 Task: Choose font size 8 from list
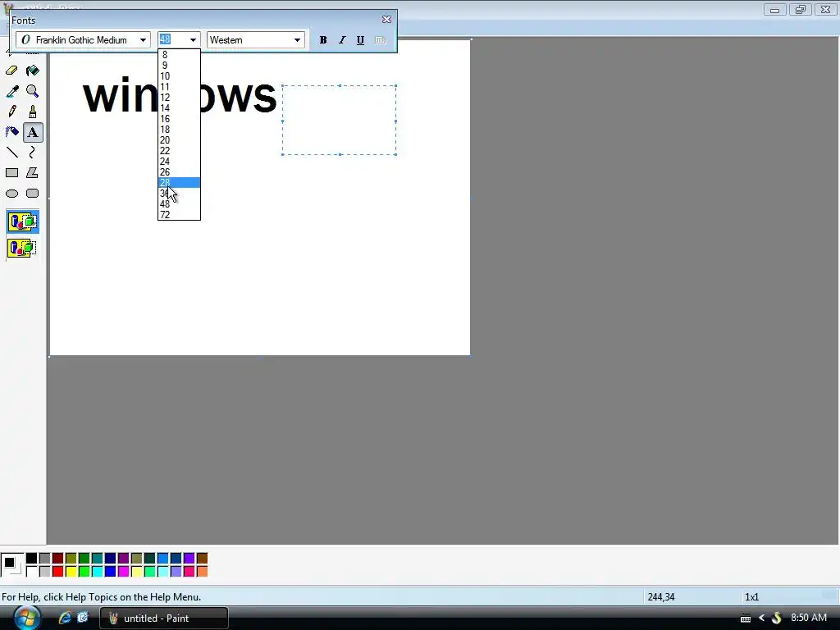[x=179, y=55]
